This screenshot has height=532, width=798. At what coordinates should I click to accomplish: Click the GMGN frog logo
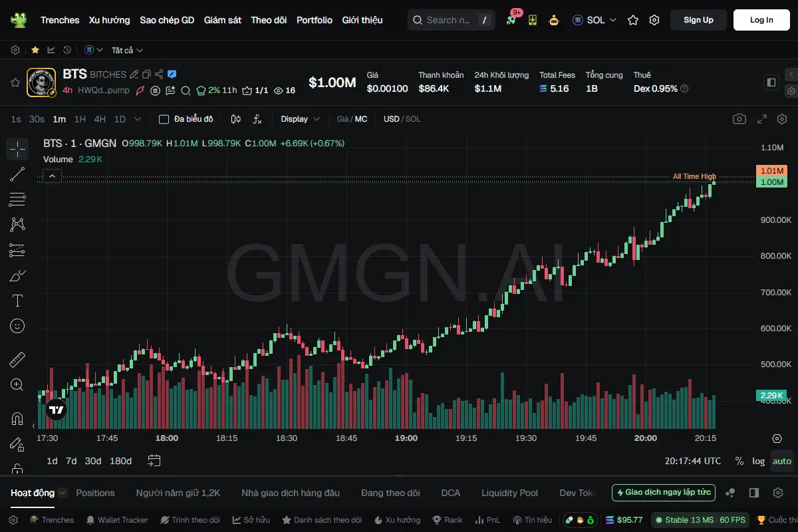coord(18,20)
